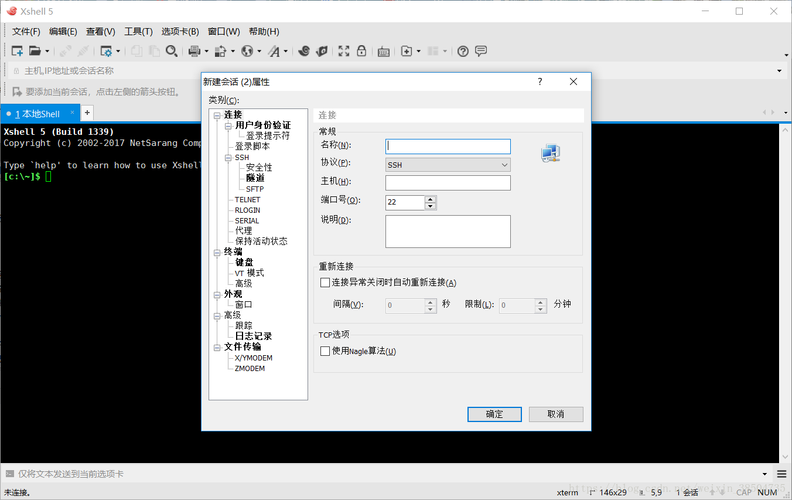Click the 名称 name input field
This screenshot has height=500, width=792.
click(448, 146)
